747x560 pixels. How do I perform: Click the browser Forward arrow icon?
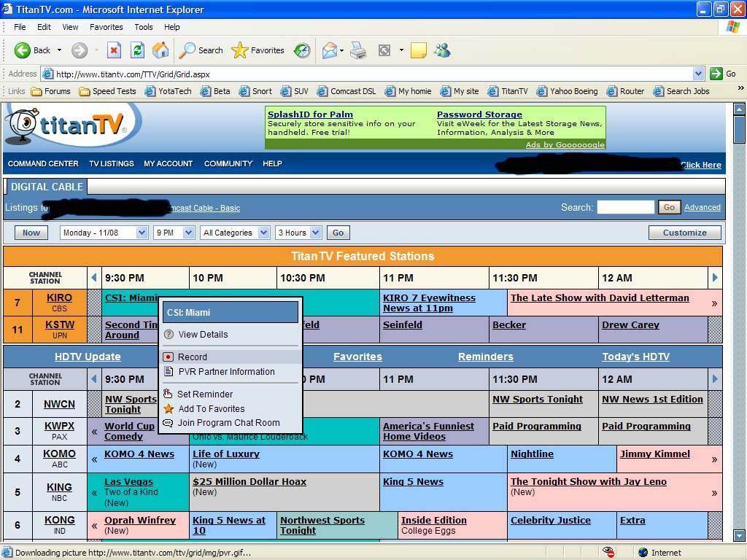(80, 50)
